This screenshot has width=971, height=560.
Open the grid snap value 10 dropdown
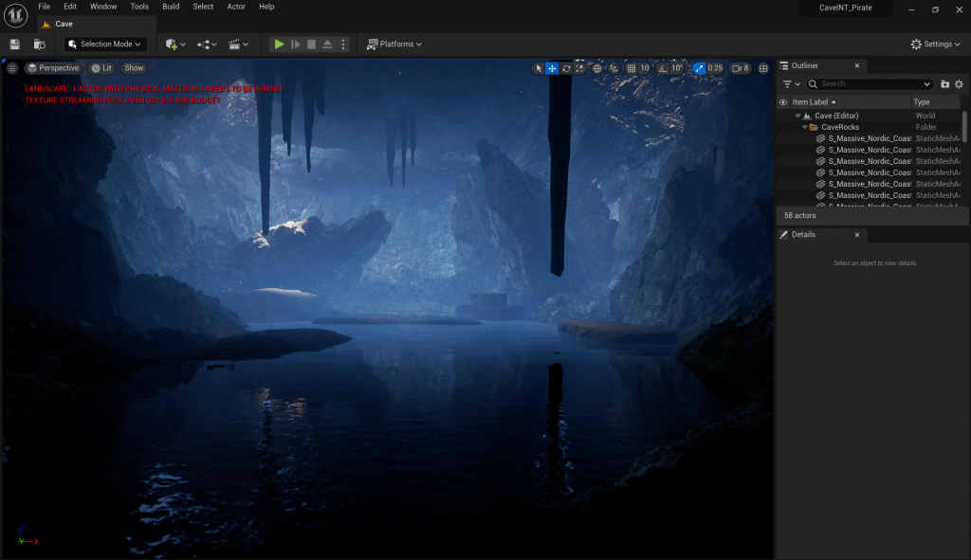pyautogui.click(x=645, y=68)
